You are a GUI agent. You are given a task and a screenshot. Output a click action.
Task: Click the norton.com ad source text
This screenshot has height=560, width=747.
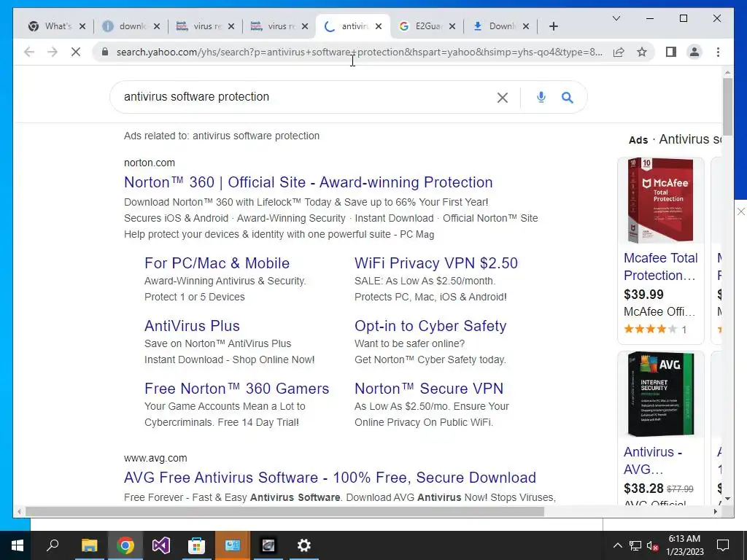click(149, 163)
